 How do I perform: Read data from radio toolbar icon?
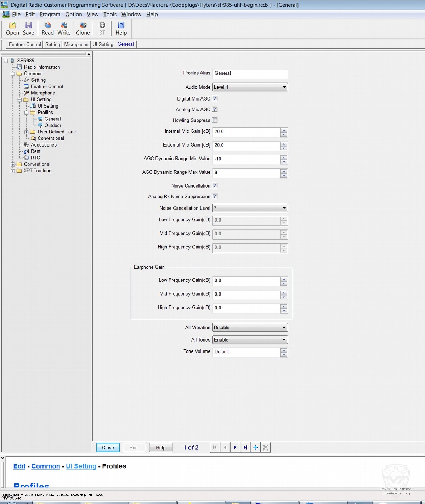point(47,28)
